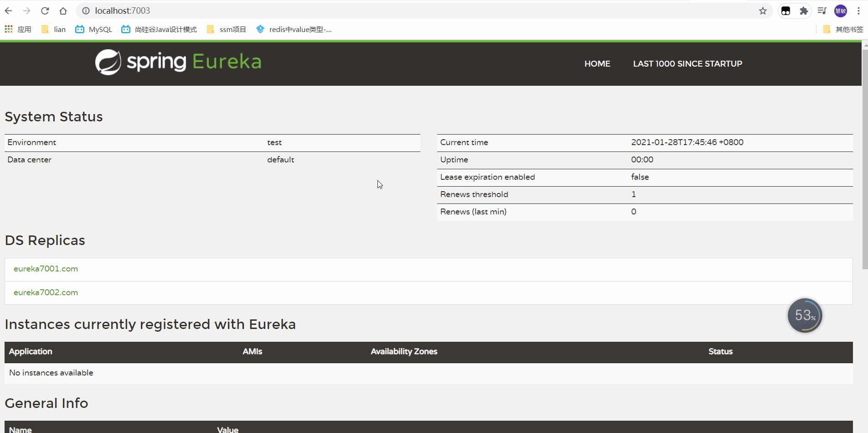Click the Renews (last min) label
The image size is (868, 433).
(x=473, y=212)
